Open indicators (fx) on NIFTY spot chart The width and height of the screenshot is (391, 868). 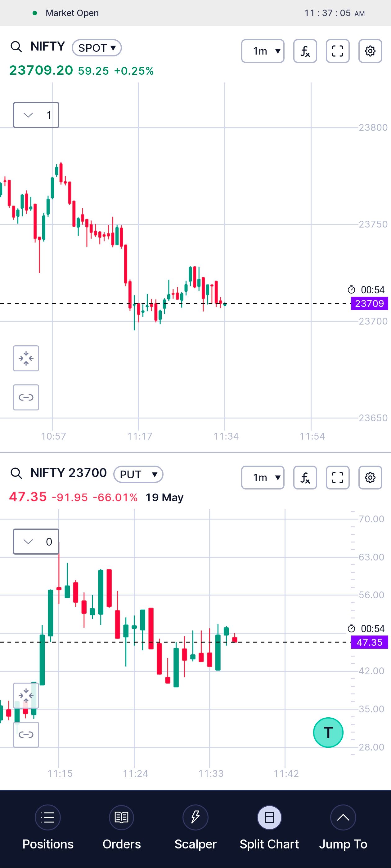click(x=305, y=51)
